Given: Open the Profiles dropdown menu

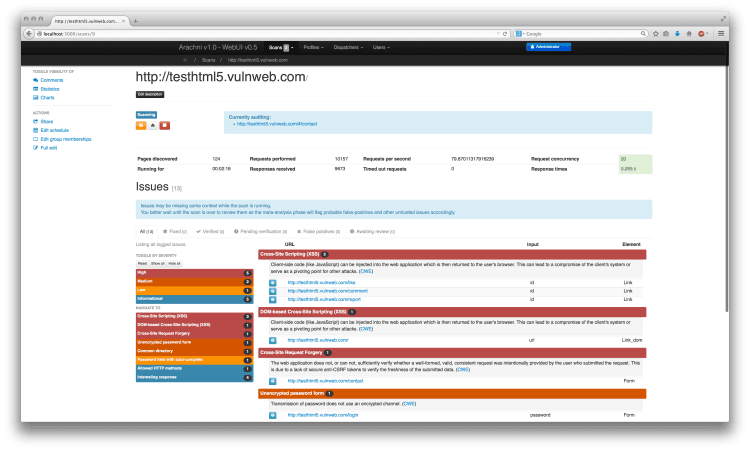Looking at the screenshot, I should [x=313, y=47].
